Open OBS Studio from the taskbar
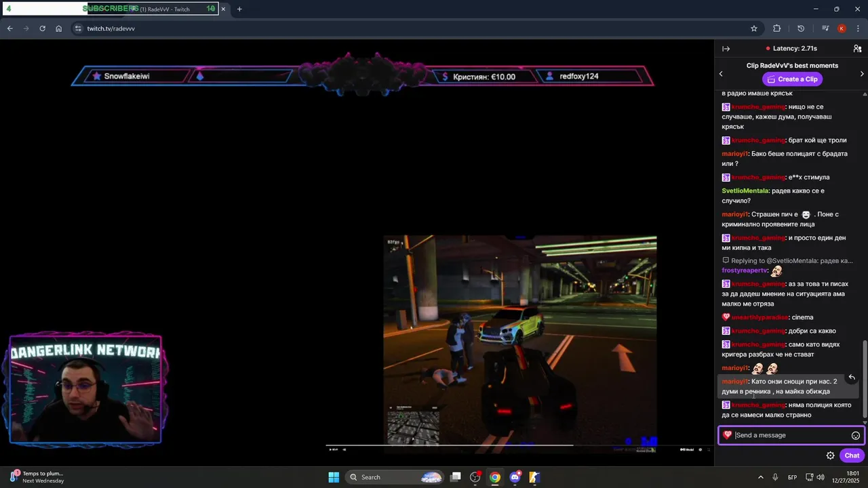Screen dimensions: 868x488 point(475,477)
